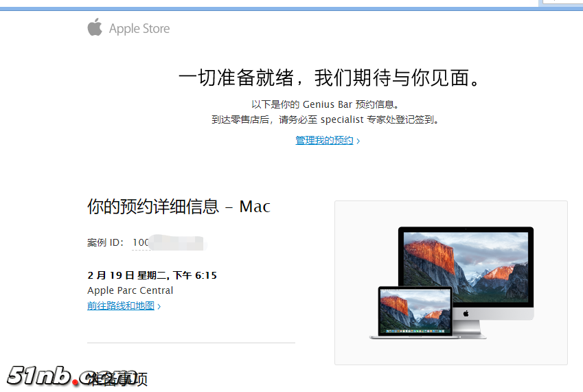Click the Apple Store header text
Viewport: 583px width, 392px height.
[x=139, y=29]
